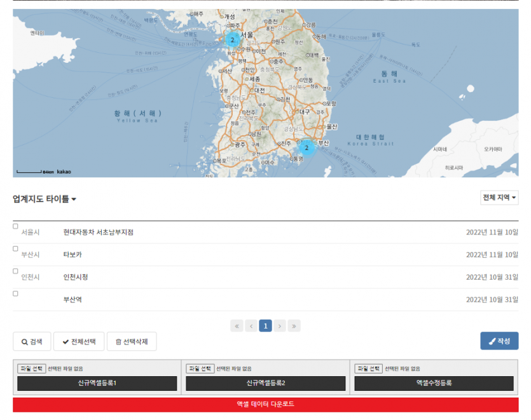Expand the 업계지도 타이틀 dropdown
This screenshot has height=420, width=531.
pyautogui.click(x=45, y=200)
